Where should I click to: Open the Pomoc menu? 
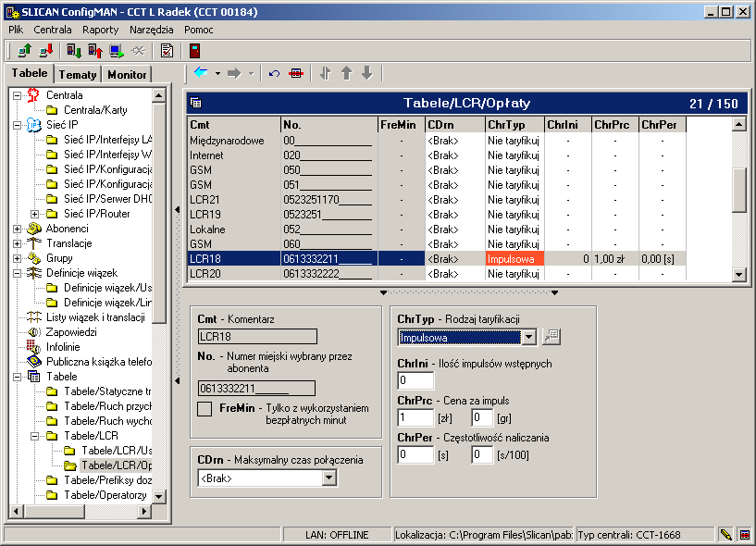point(199,30)
